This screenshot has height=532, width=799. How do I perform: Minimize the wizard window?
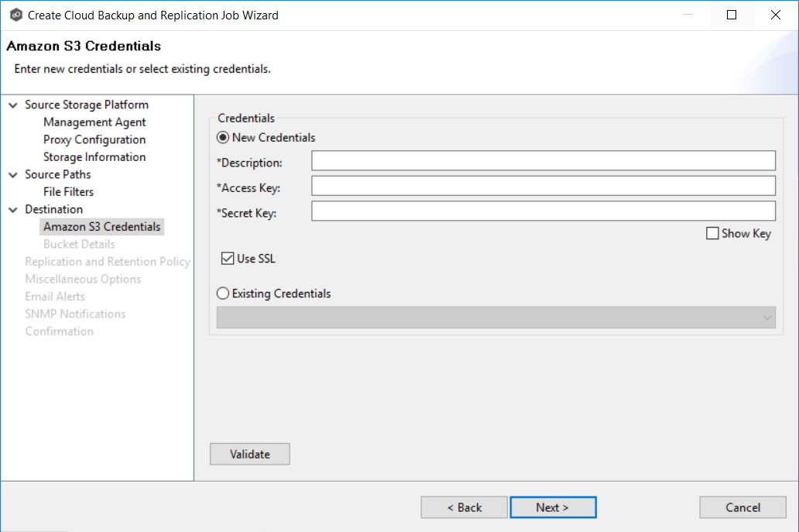point(688,15)
